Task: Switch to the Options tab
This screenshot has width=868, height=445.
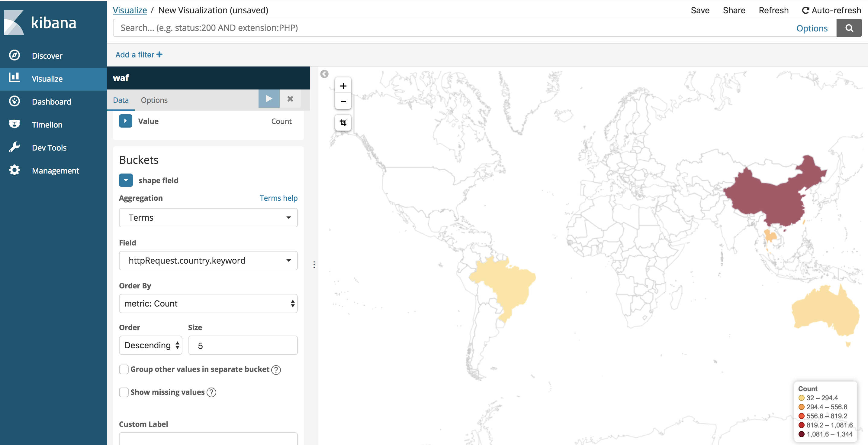Action: 154,100
